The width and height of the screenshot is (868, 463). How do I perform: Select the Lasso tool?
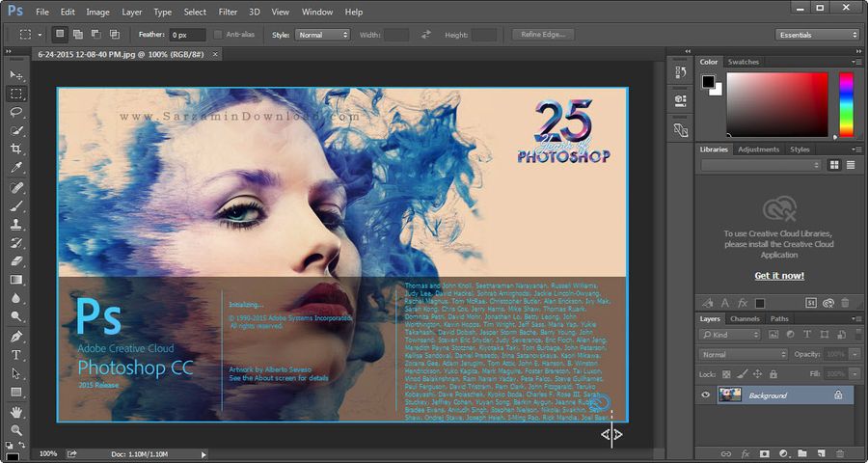tap(16, 112)
